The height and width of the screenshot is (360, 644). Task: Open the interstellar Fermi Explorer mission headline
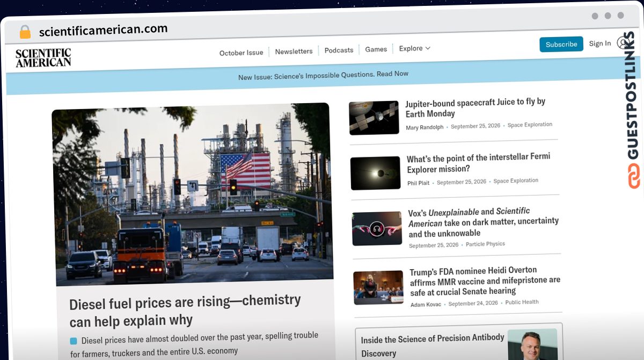479,163
